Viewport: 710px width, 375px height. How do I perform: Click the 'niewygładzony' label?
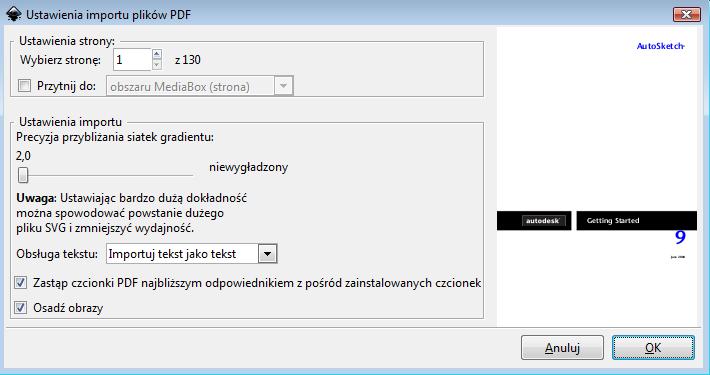point(249,167)
